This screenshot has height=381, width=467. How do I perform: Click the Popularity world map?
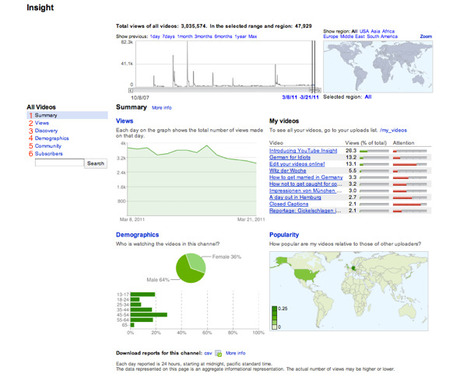[349, 291]
